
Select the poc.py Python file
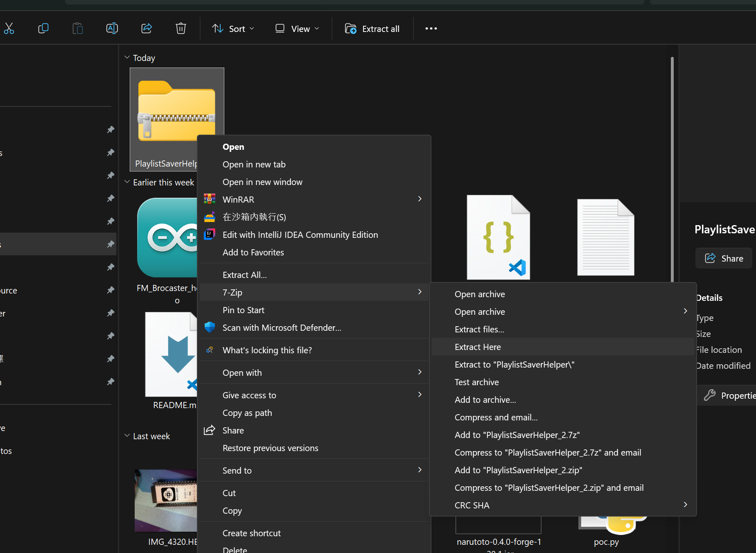tap(606, 542)
